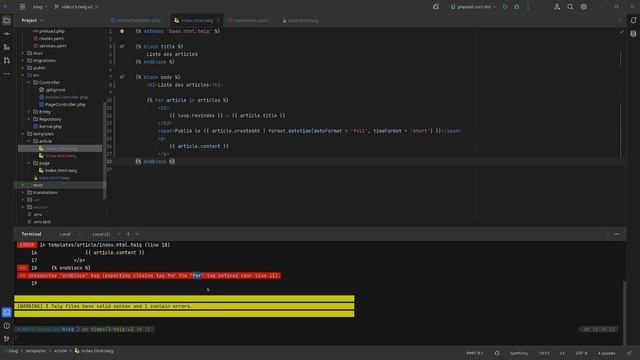Screen dimensions: 640x360
Task: Show more tool windows ellipsis
Action: click(7, 74)
